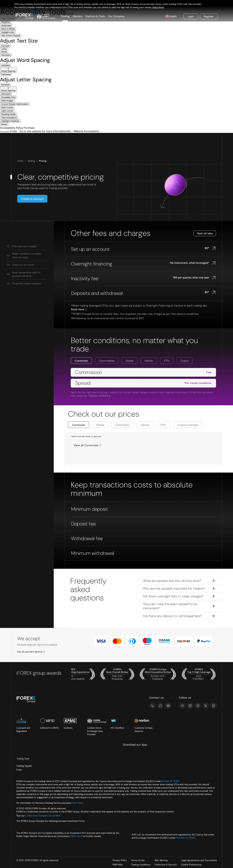Image resolution: width=233 pixels, height=868 pixels.
Task: Open the chat bubble contact icon
Action: [x=161, y=706]
